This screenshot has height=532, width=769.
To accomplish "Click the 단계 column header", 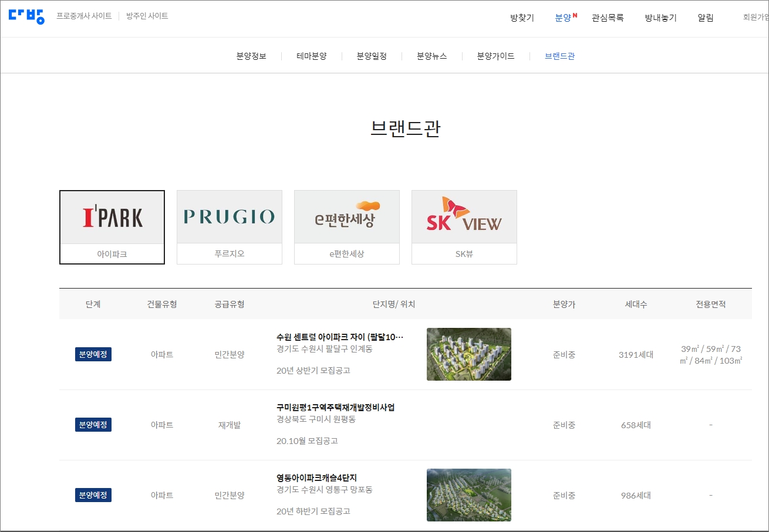I will [x=93, y=304].
